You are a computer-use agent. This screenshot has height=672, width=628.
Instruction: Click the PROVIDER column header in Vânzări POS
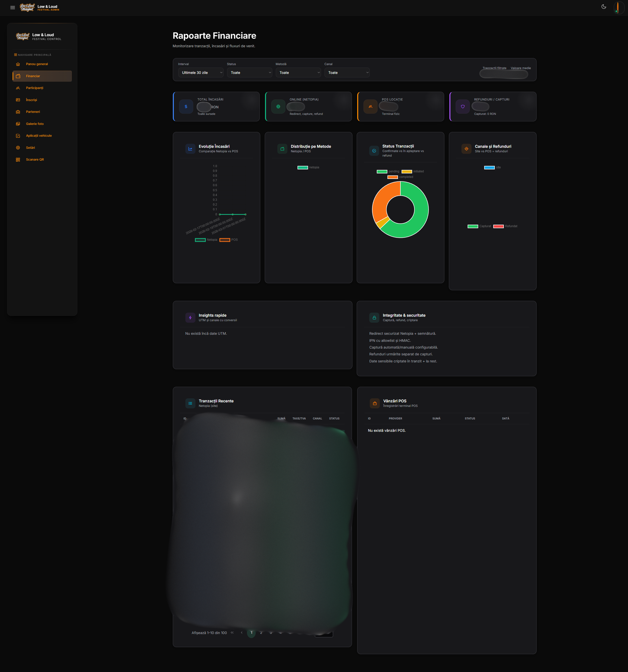pyautogui.click(x=395, y=418)
